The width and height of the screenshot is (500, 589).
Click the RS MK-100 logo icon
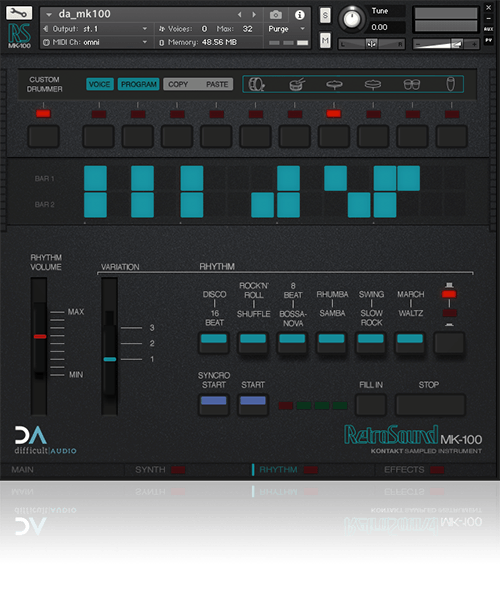19,36
